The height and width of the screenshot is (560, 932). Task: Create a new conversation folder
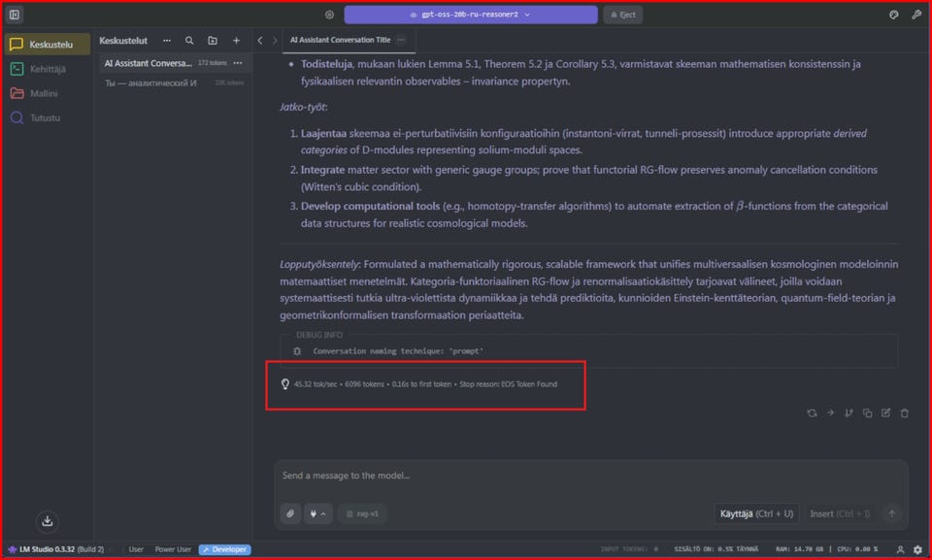[x=213, y=41]
